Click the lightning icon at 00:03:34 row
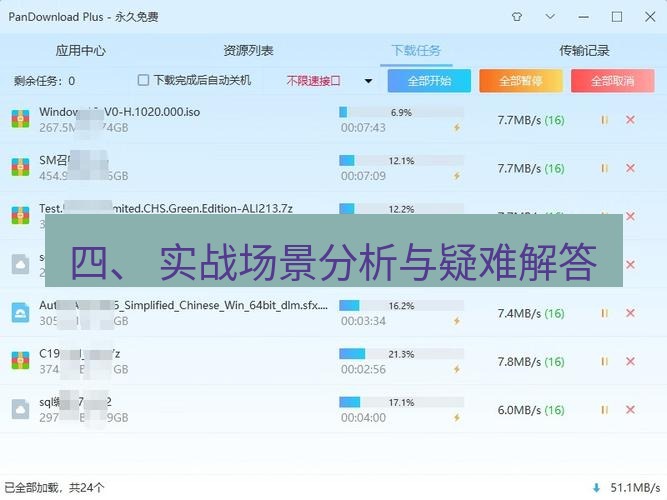 tap(457, 320)
